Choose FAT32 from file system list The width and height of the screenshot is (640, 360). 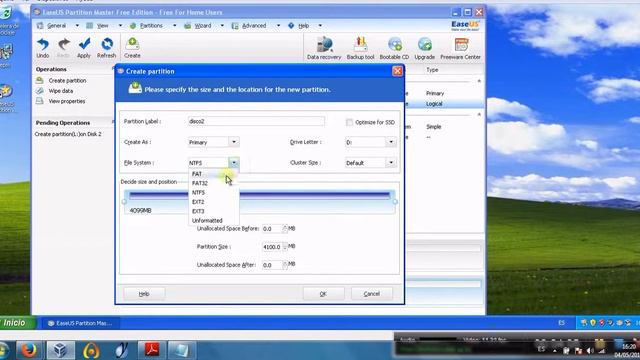(213, 183)
